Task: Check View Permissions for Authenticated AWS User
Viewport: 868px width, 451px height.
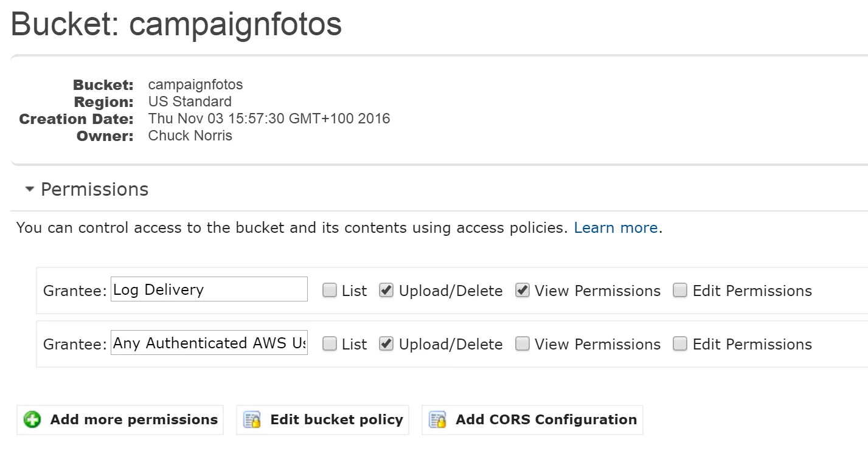Action: [522, 344]
